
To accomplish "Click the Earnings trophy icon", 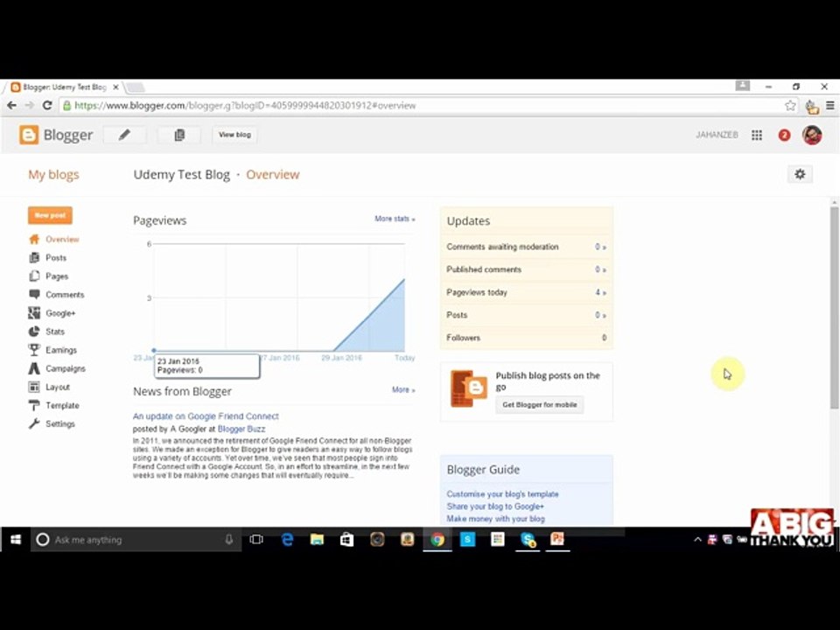I will [34, 350].
